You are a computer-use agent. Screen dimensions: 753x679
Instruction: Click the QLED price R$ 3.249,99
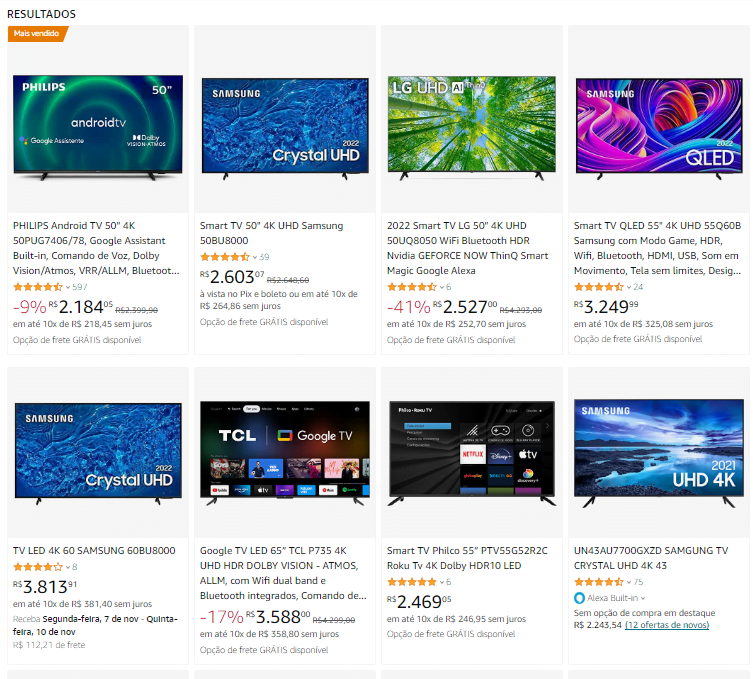tap(606, 307)
